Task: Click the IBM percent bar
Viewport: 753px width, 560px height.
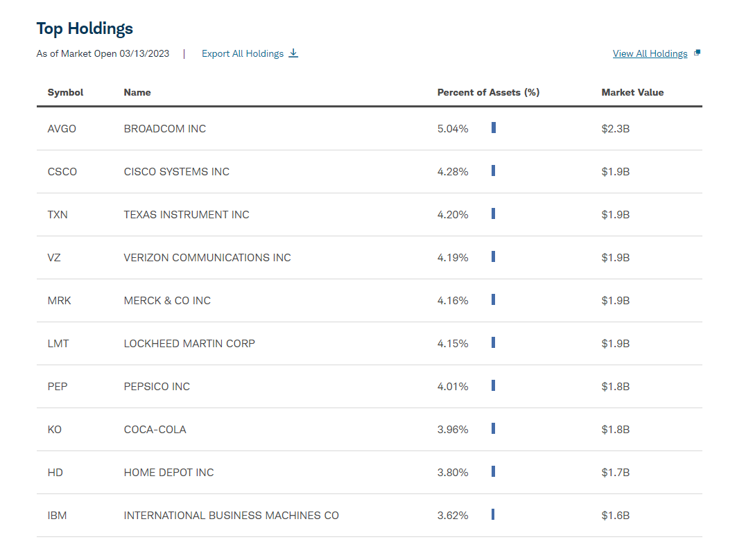Action: (493, 514)
